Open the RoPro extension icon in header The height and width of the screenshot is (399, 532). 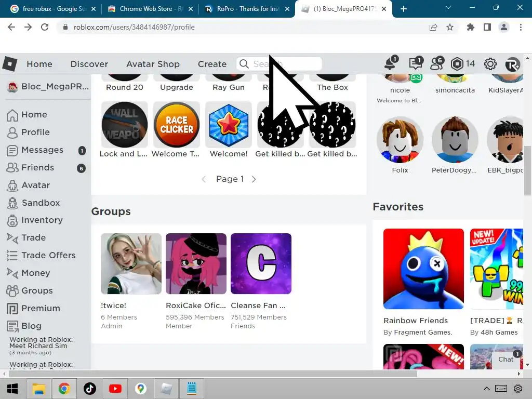[512, 64]
